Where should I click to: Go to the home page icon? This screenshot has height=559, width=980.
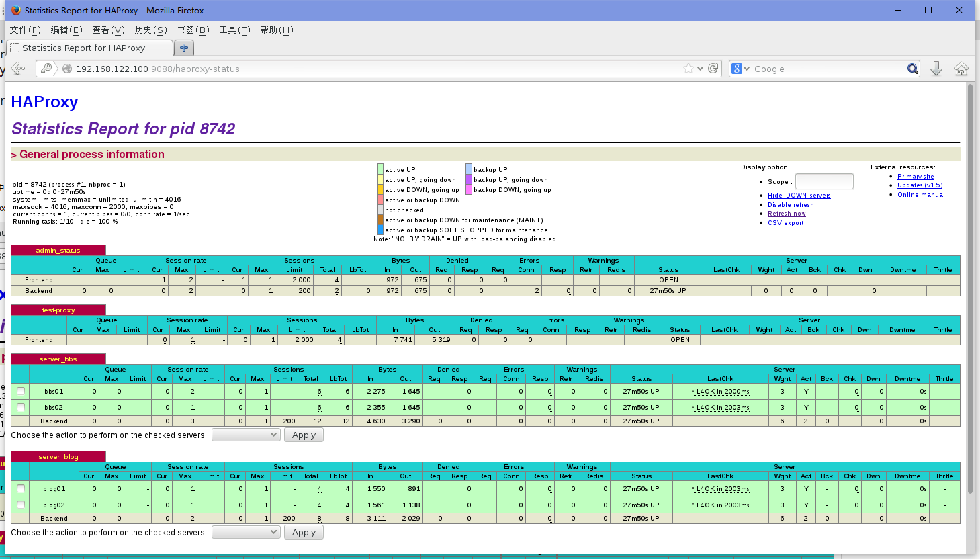[961, 69]
